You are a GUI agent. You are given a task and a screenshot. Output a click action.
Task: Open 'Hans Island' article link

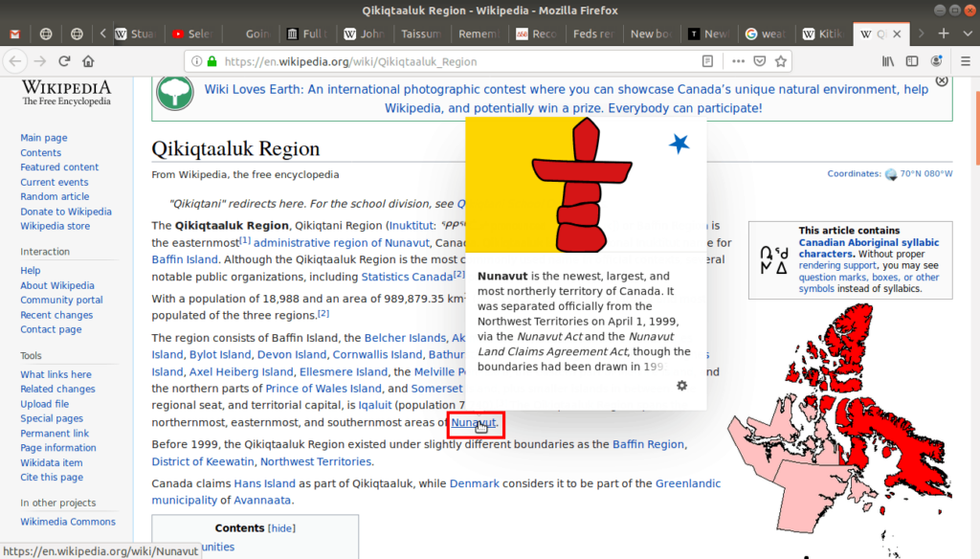264,484
